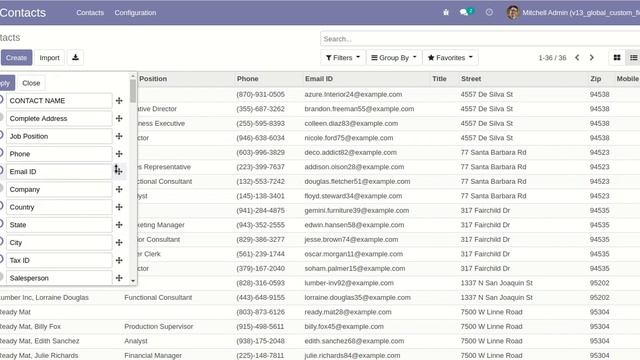Viewport: 640px width, 360px height.
Task: Open the Filters dropdown
Action: tap(343, 58)
